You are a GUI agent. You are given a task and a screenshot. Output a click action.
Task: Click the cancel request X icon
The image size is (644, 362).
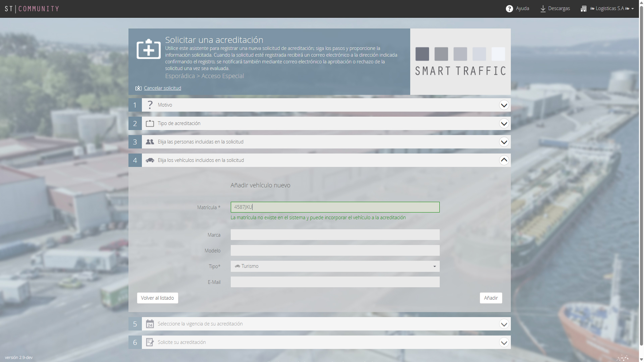pos(138,88)
